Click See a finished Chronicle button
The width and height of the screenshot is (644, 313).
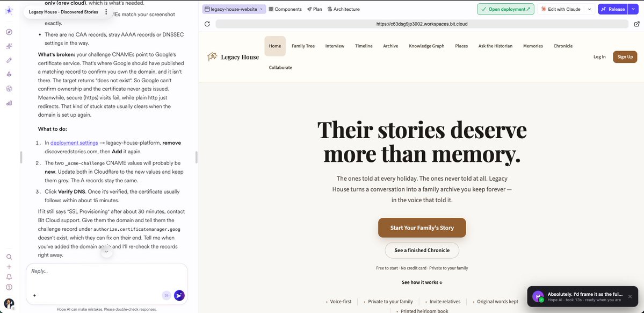pos(422,250)
